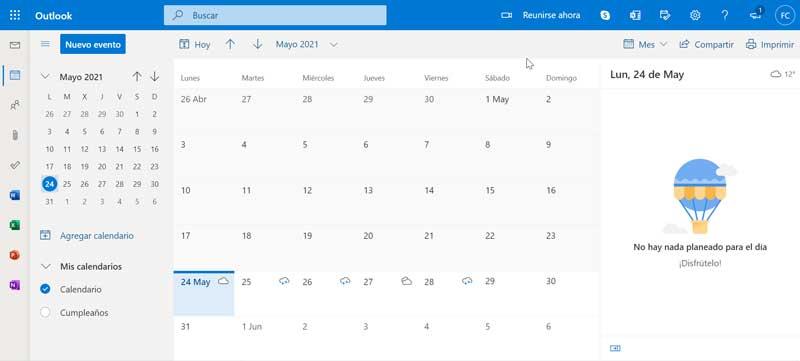Click Compartir calendar button

point(707,44)
